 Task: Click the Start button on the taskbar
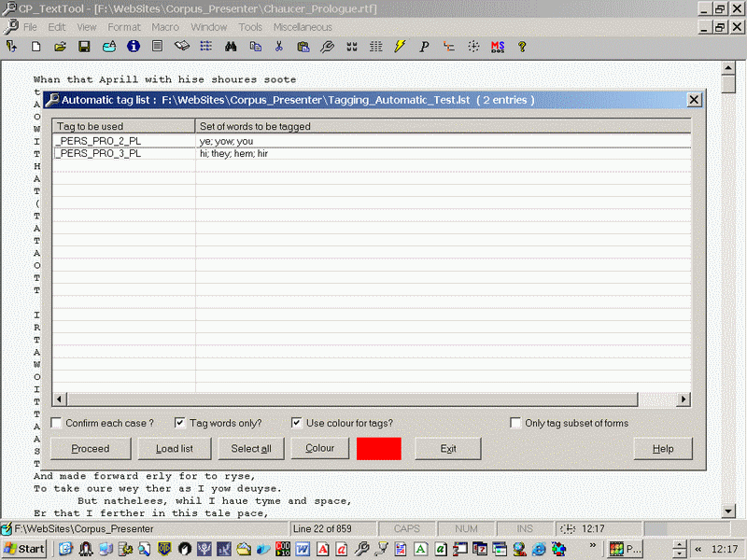click(25, 549)
